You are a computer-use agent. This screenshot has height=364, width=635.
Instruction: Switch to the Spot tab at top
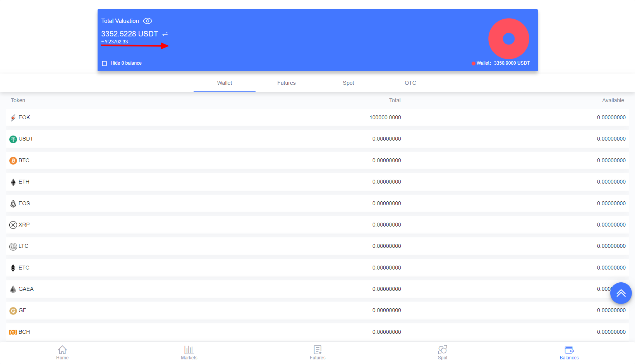(x=348, y=83)
